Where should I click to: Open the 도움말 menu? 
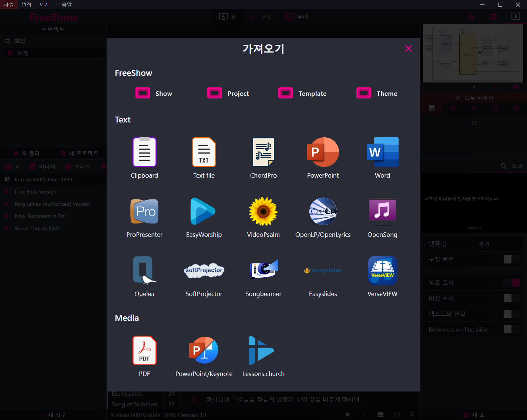(x=64, y=4)
